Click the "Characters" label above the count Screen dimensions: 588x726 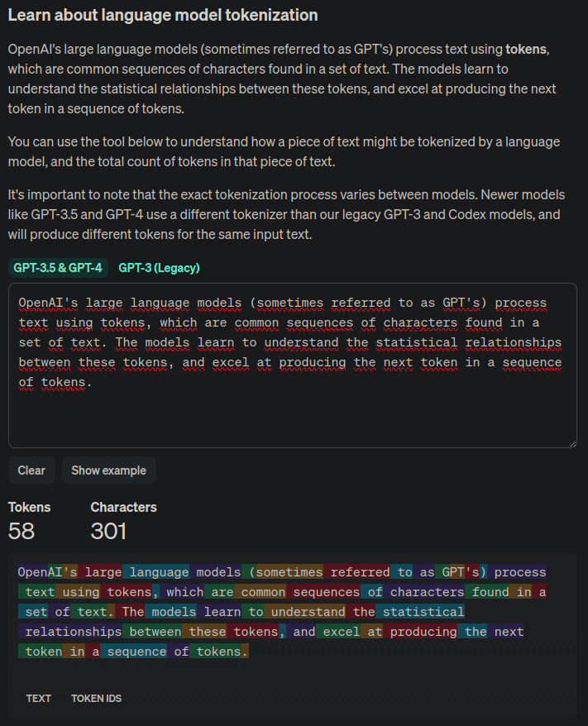(x=123, y=507)
